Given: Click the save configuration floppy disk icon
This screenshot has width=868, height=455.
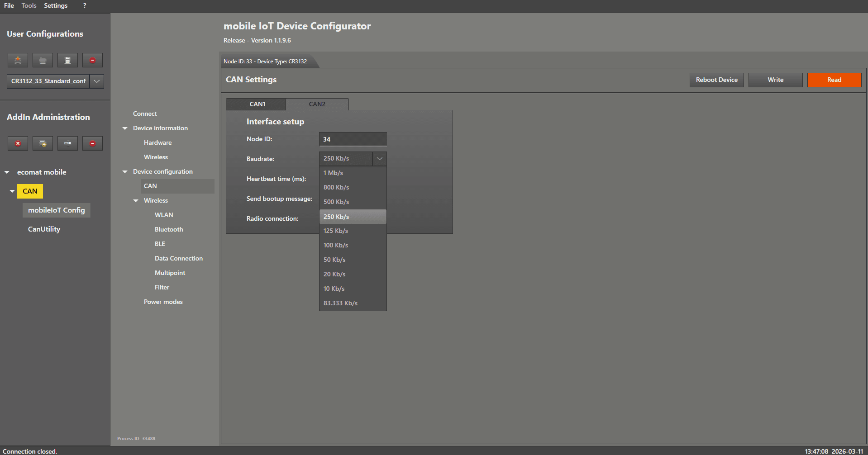Looking at the screenshot, I should coord(67,60).
